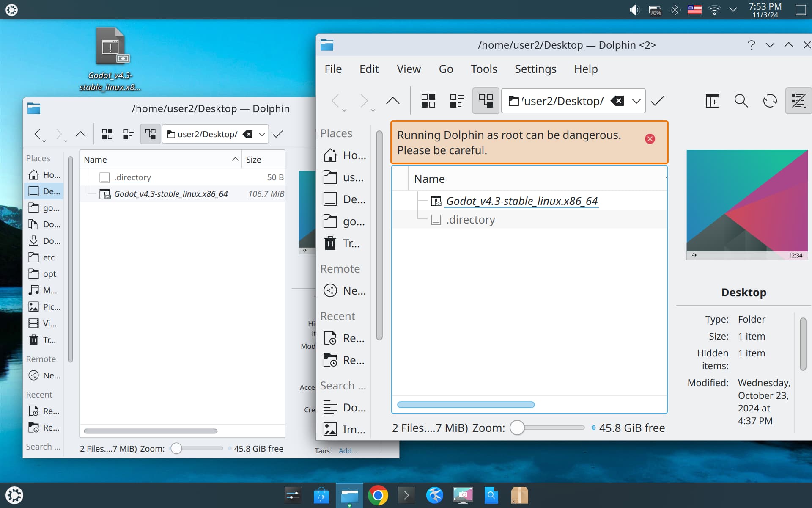Open the Tools menu
812x508 pixels.
(484, 69)
